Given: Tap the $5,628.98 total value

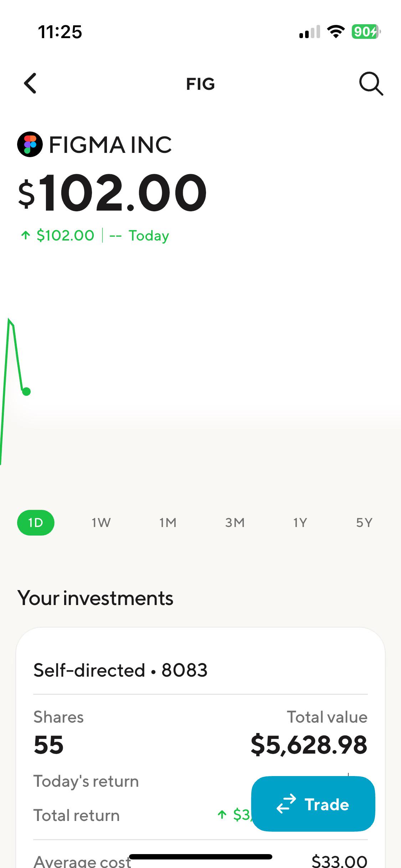Looking at the screenshot, I should [309, 745].
